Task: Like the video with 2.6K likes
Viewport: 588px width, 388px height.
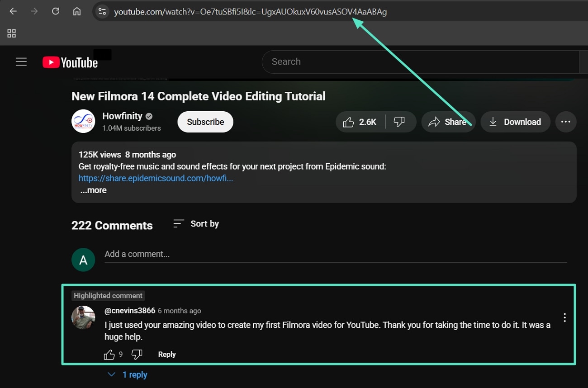Action: [x=360, y=122]
